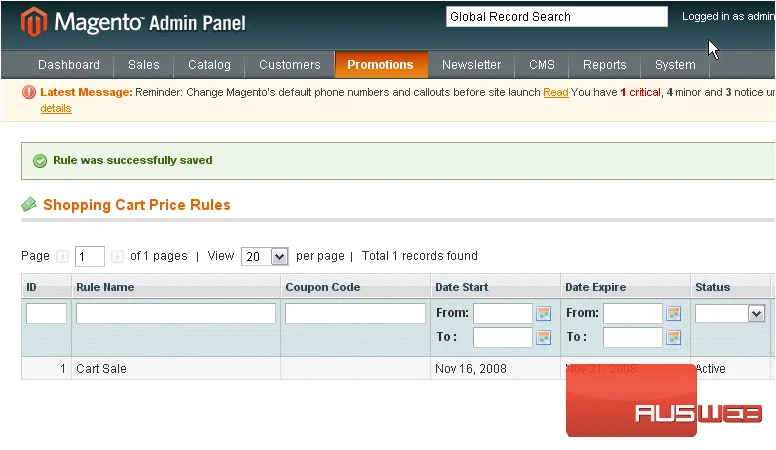
Task: Click Total 1 records found text
Action: (x=420, y=256)
